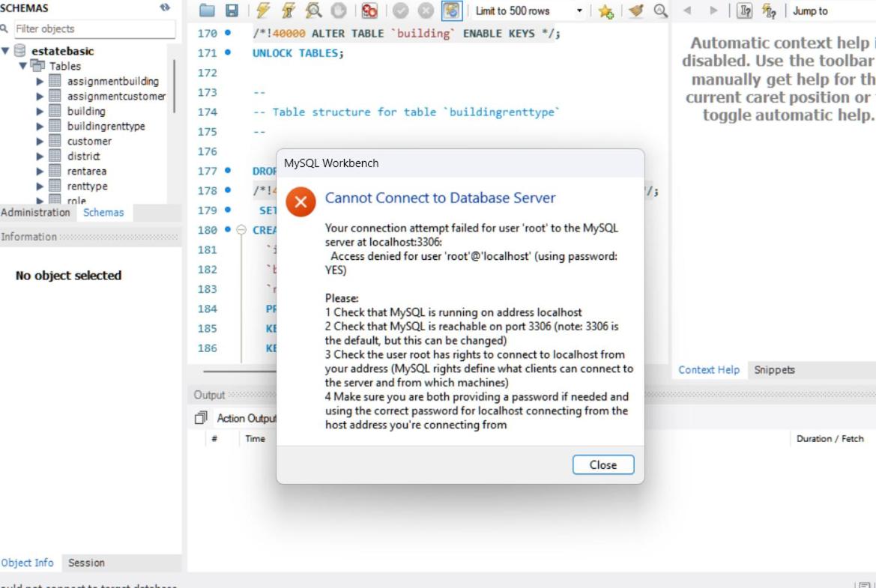Click the Open SQL script folder icon
876x588 pixels.
point(208,11)
